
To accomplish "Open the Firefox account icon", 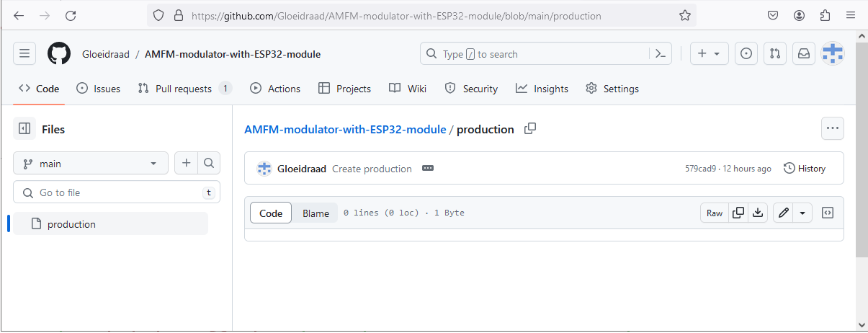I will pos(799,15).
